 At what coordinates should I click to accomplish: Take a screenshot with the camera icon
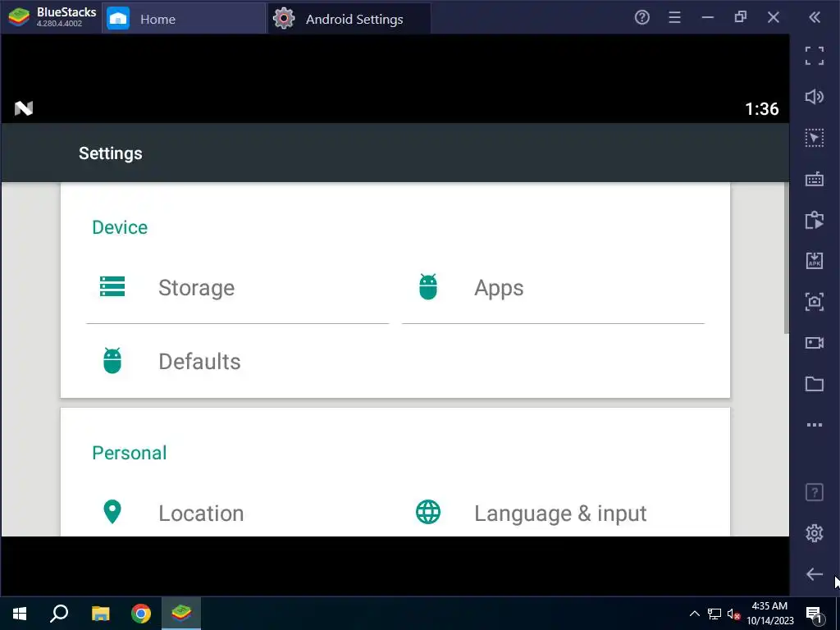815,302
